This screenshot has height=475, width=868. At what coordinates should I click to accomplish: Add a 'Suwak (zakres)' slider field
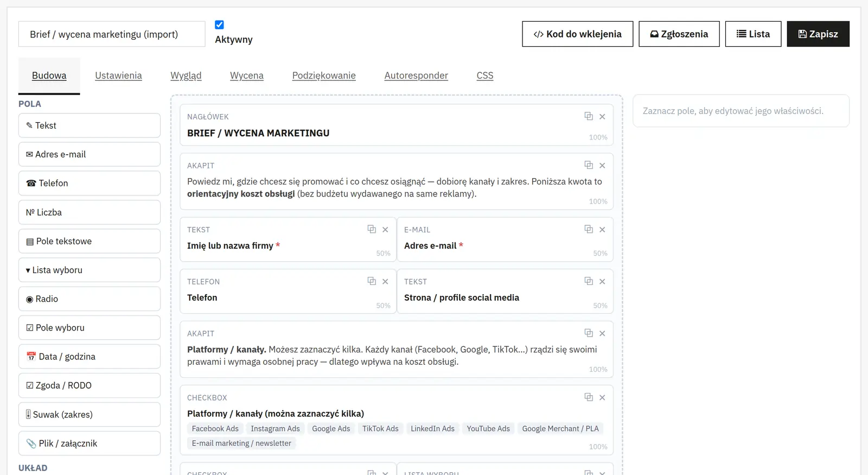click(90, 414)
